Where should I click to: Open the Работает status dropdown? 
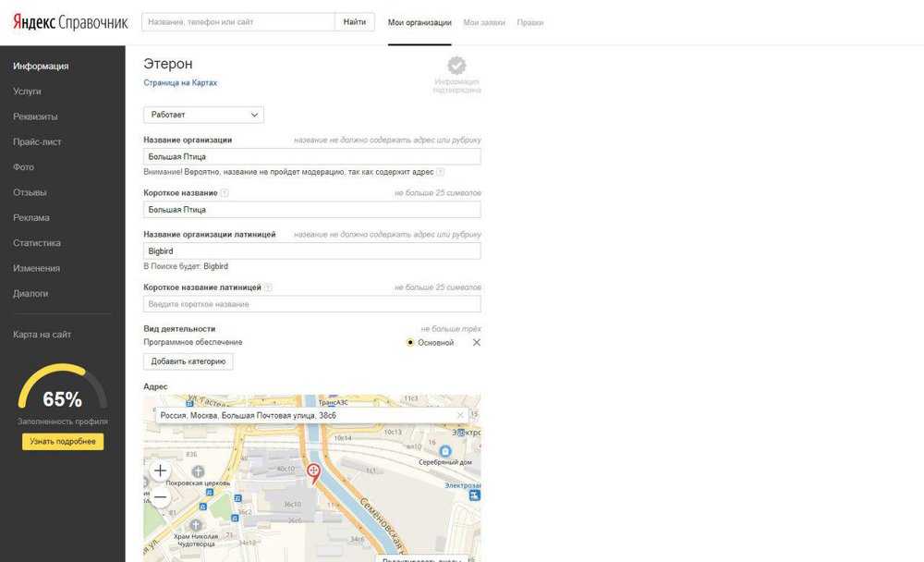coord(203,115)
